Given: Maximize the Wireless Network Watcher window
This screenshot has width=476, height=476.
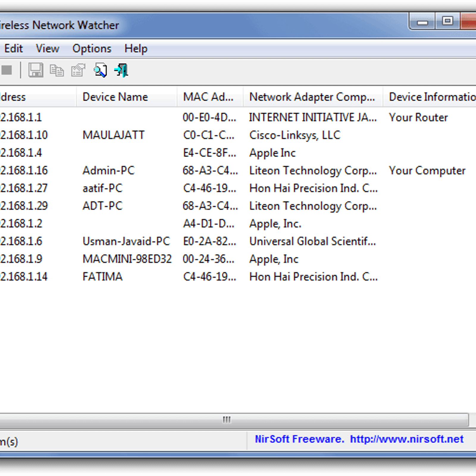Looking at the screenshot, I should click(x=447, y=21).
